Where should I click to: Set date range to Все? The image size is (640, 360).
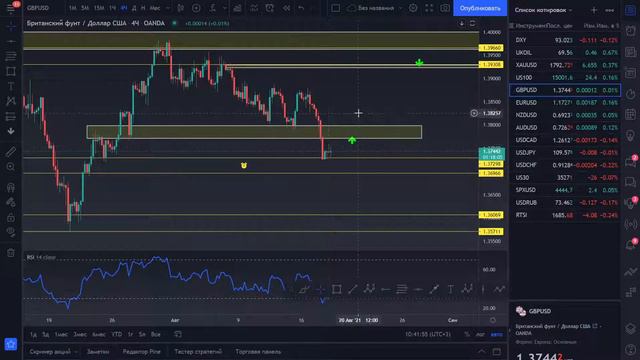156,334
